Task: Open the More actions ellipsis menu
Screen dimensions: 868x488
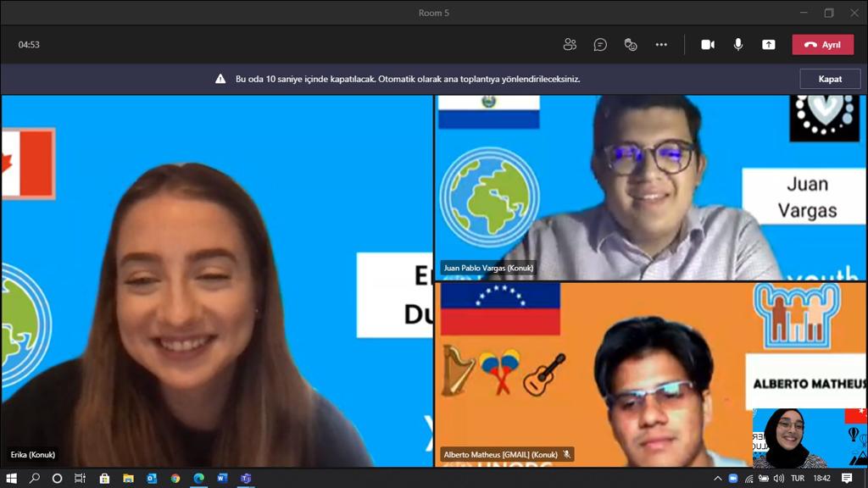Action: [661, 45]
